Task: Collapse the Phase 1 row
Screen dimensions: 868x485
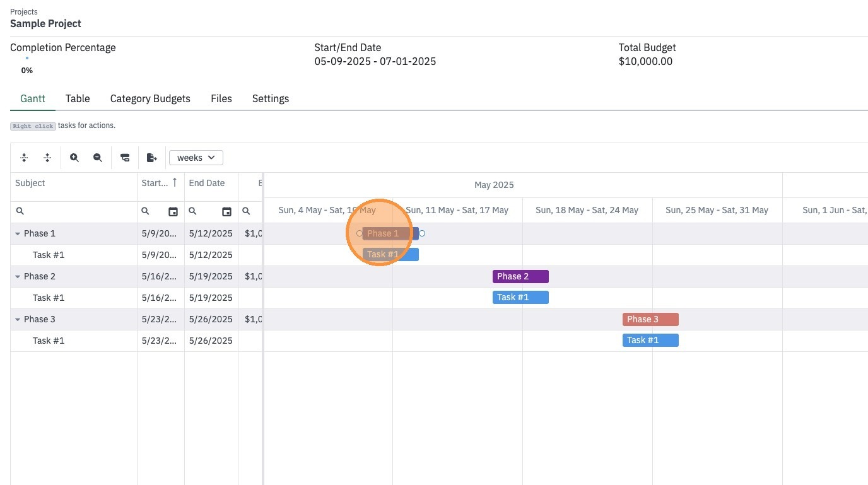Action: coord(18,233)
